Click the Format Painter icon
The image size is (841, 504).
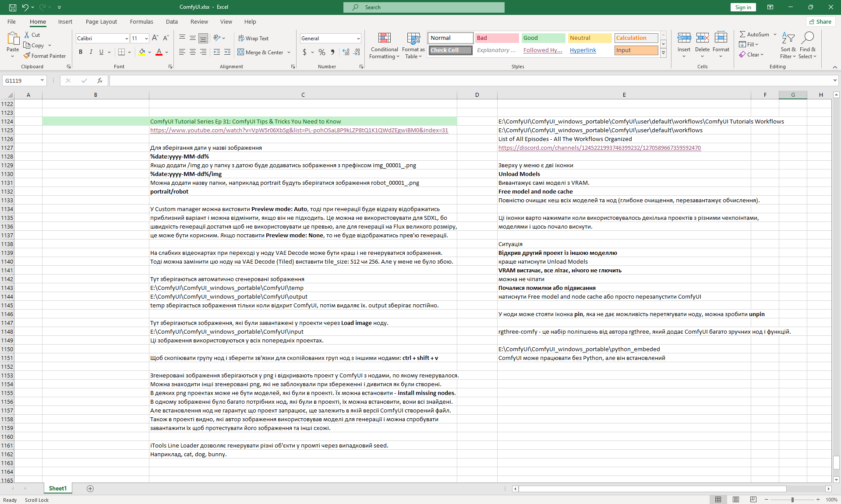(27, 56)
